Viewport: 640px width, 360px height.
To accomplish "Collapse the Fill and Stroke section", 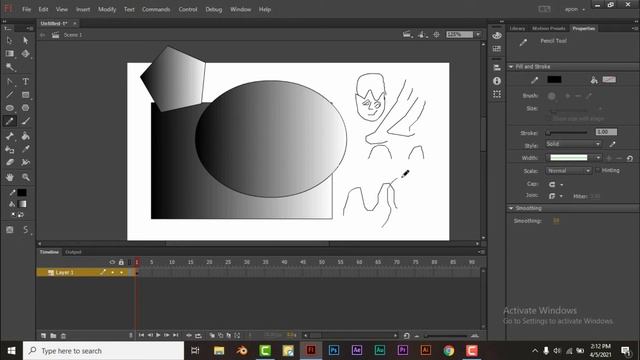I will pyautogui.click(x=511, y=67).
